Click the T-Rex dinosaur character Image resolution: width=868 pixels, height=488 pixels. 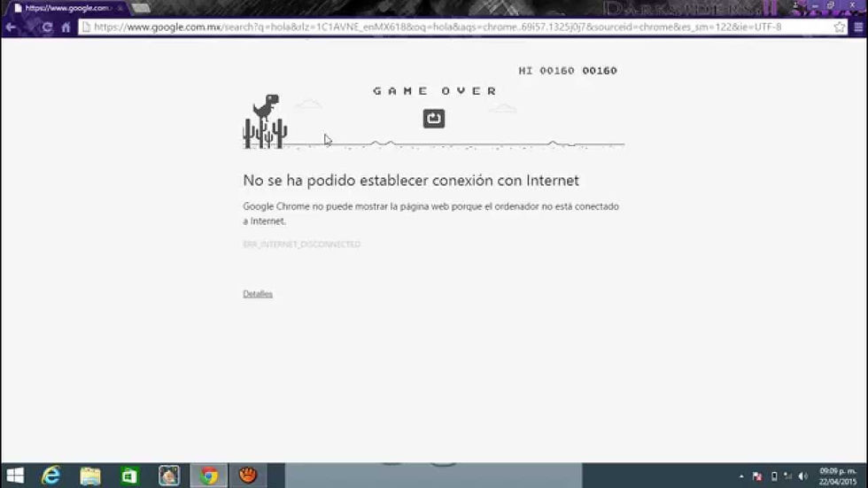(267, 107)
